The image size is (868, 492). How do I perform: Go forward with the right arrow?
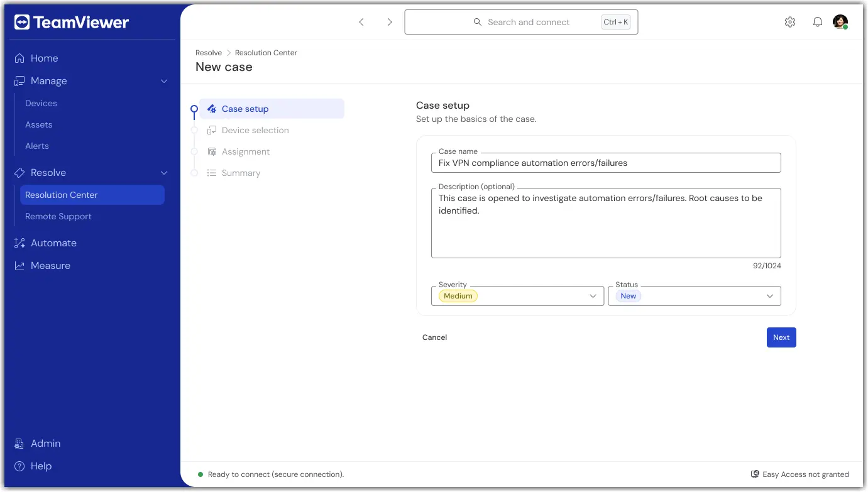[x=390, y=22]
